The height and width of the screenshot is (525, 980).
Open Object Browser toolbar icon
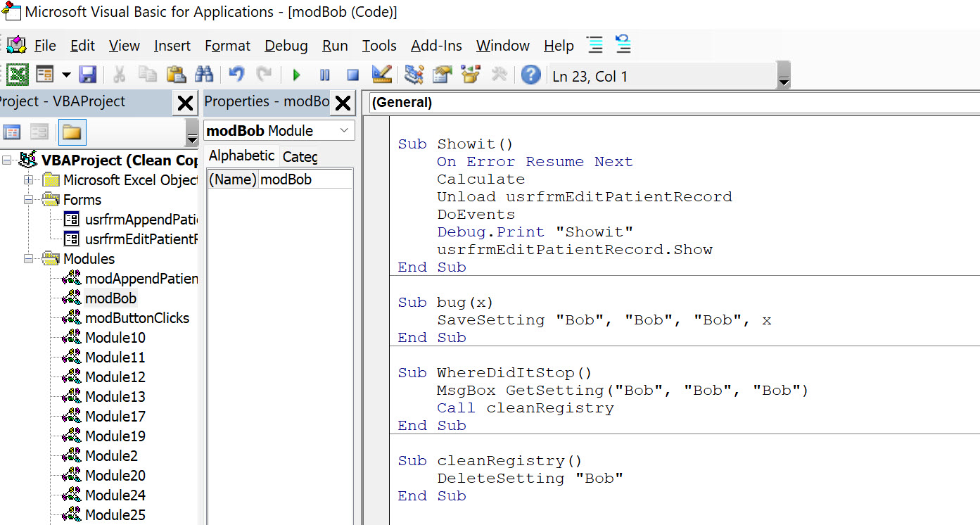pyautogui.click(x=470, y=75)
